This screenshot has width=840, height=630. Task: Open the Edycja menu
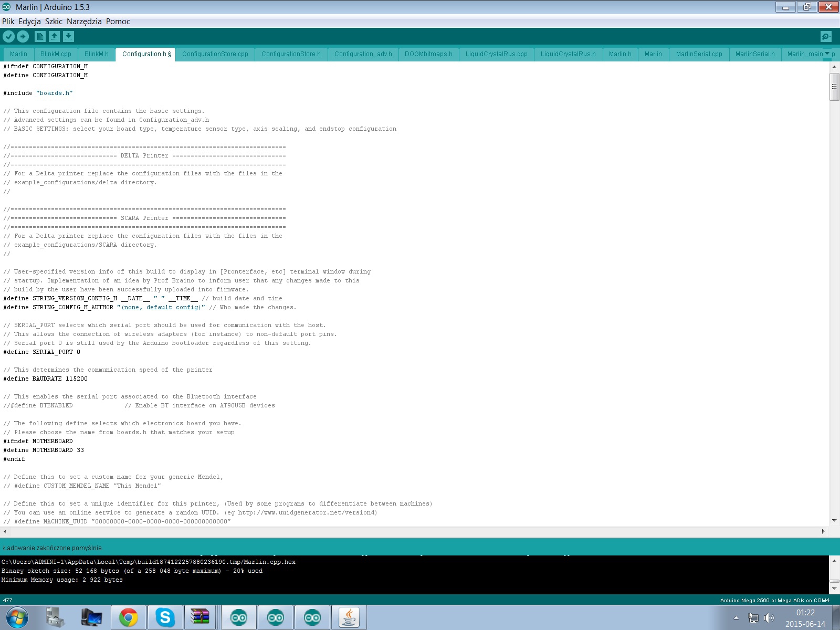(x=29, y=22)
